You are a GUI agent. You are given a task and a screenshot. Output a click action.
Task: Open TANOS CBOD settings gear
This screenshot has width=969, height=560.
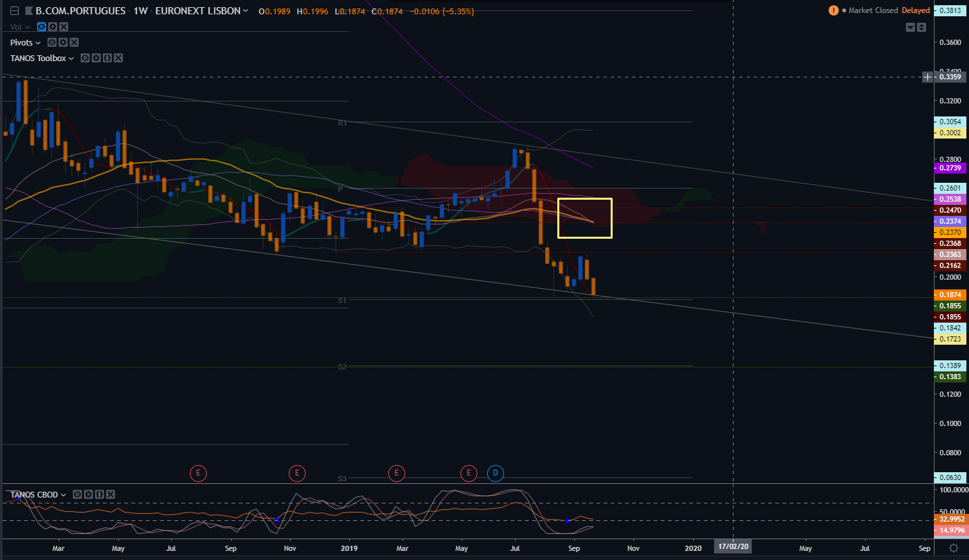[88, 494]
